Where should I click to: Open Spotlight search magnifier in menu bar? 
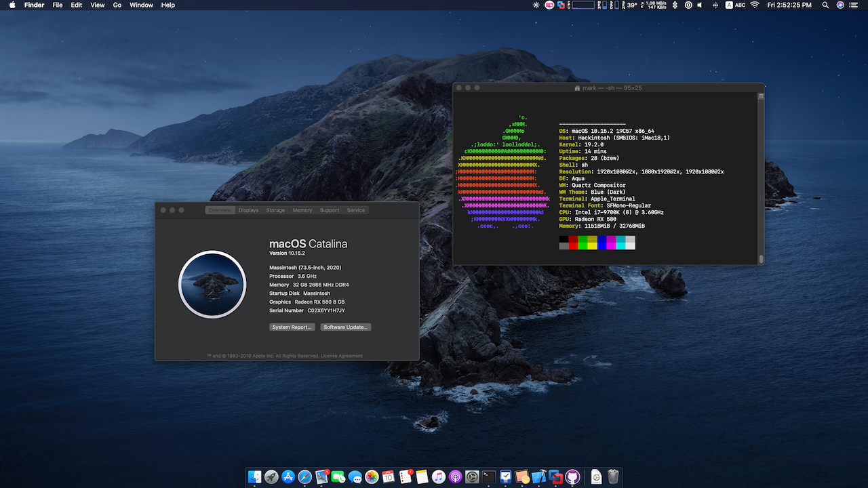coord(825,5)
